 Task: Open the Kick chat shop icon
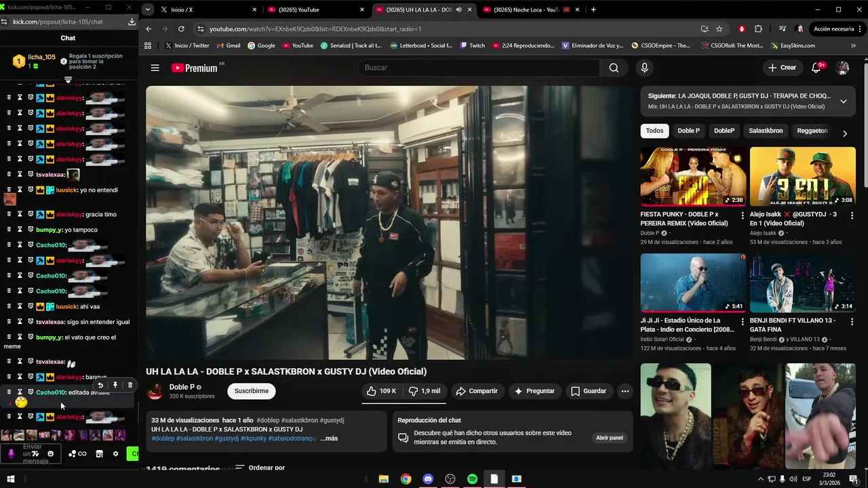click(x=99, y=454)
